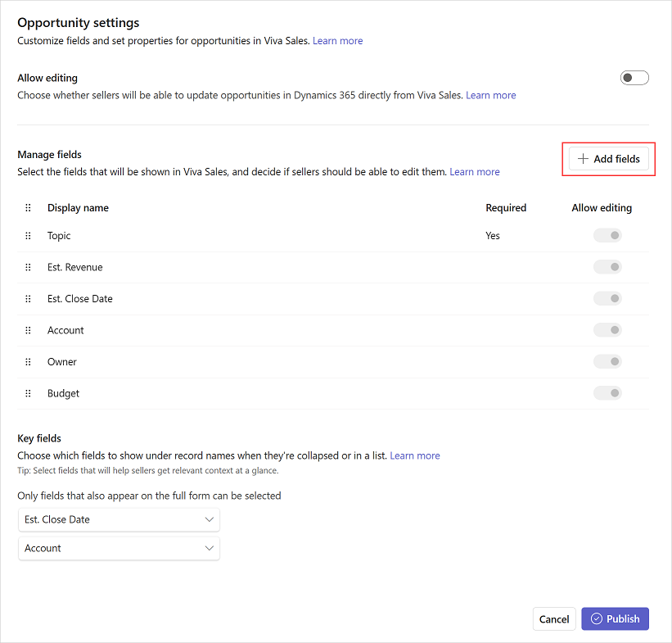Click the plus icon in Add fields

(x=583, y=158)
